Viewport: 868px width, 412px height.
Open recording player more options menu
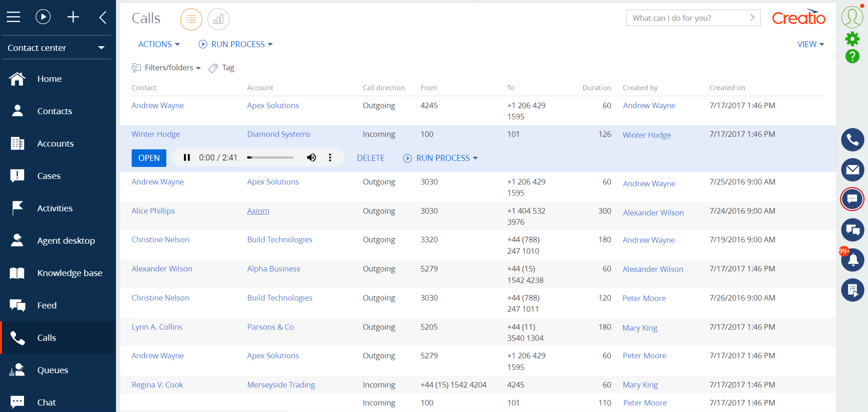tap(330, 158)
